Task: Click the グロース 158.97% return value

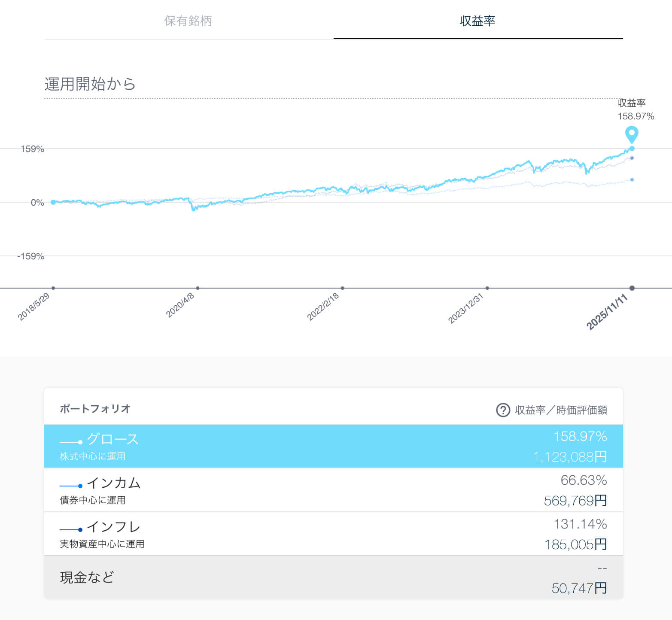Action: point(580,436)
